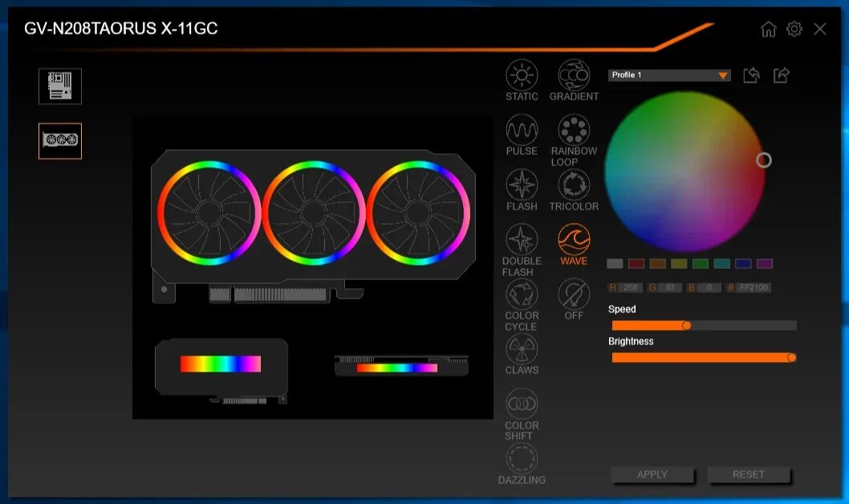This screenshot has height=504, width=849.
Task: Click the hex color code field
Action: point(754,287)
